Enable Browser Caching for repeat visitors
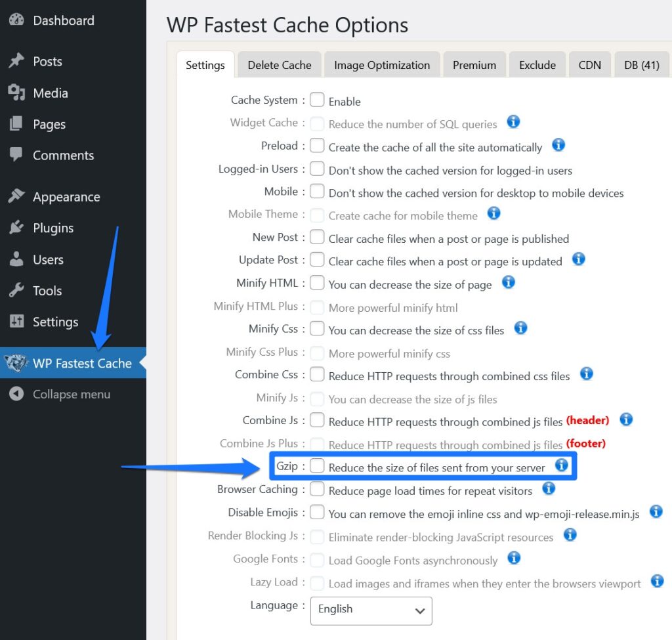This screenshot has height=640, width=672. [317, 488]
